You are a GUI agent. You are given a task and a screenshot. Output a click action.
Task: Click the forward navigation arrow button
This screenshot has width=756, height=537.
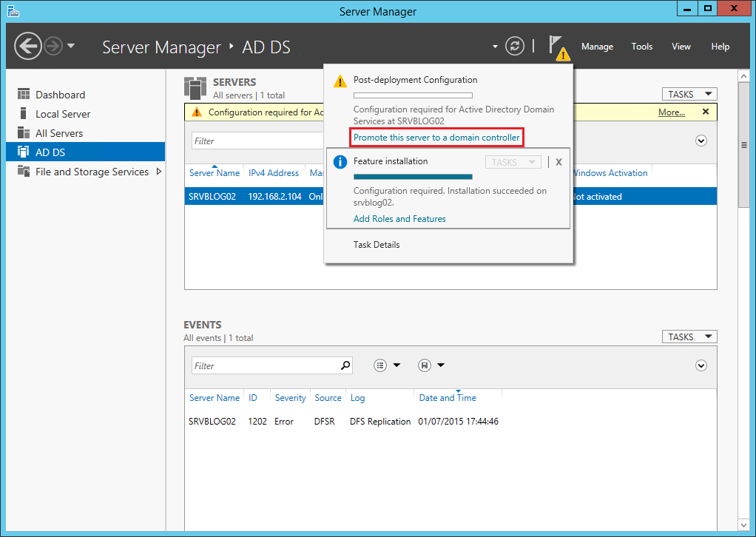(53, 47)
